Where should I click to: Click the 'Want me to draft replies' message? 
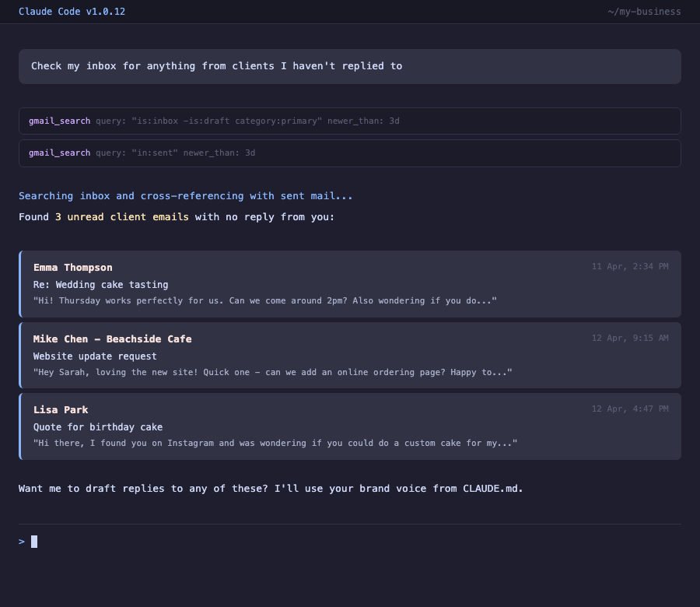point(271,489)
